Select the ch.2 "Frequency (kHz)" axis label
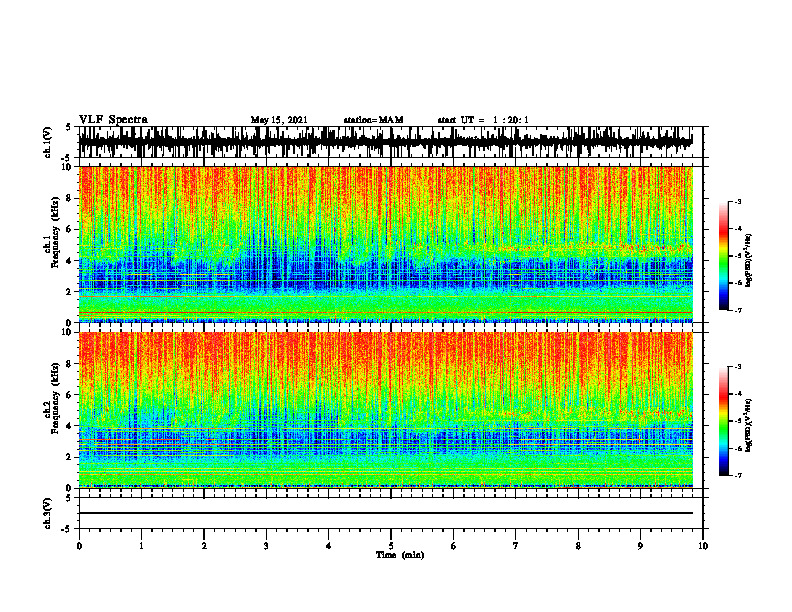This screenshot has height=612, width=792. (x=55, y=398)
